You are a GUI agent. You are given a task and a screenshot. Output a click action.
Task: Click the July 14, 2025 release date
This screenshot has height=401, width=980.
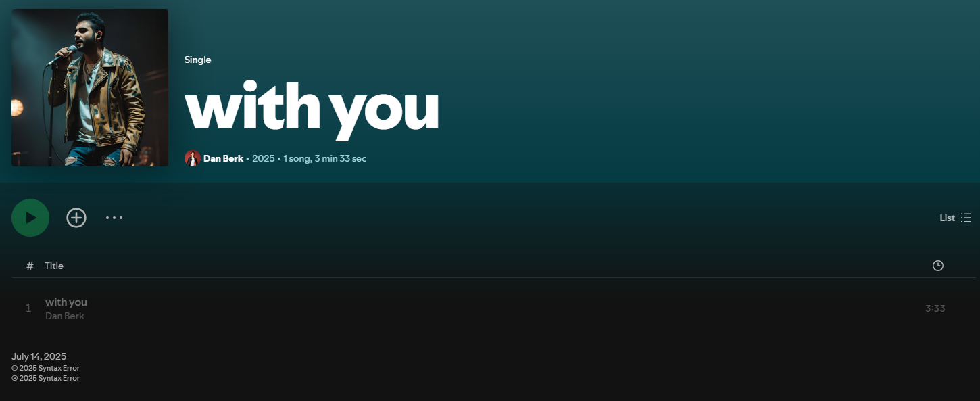click(x=39, y=356)
